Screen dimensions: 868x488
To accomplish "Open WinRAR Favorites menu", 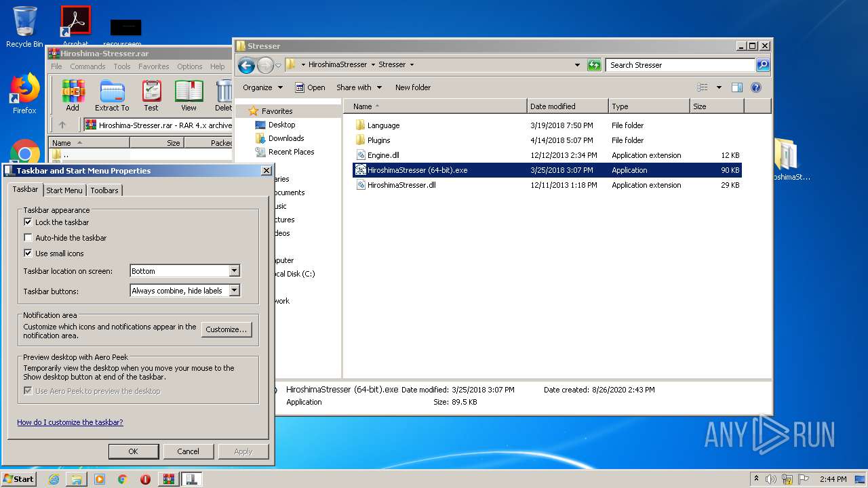I will tap(154, 66).
